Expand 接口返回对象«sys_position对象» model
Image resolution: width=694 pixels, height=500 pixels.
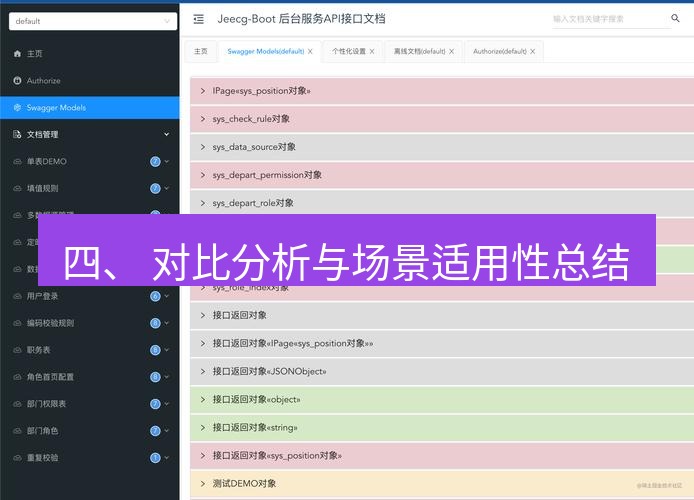pos(442,456)
